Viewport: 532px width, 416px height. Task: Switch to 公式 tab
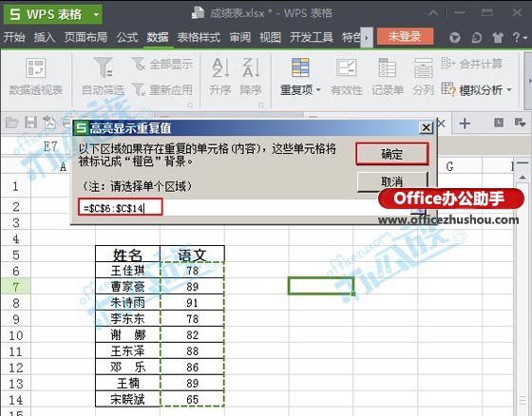127,37
